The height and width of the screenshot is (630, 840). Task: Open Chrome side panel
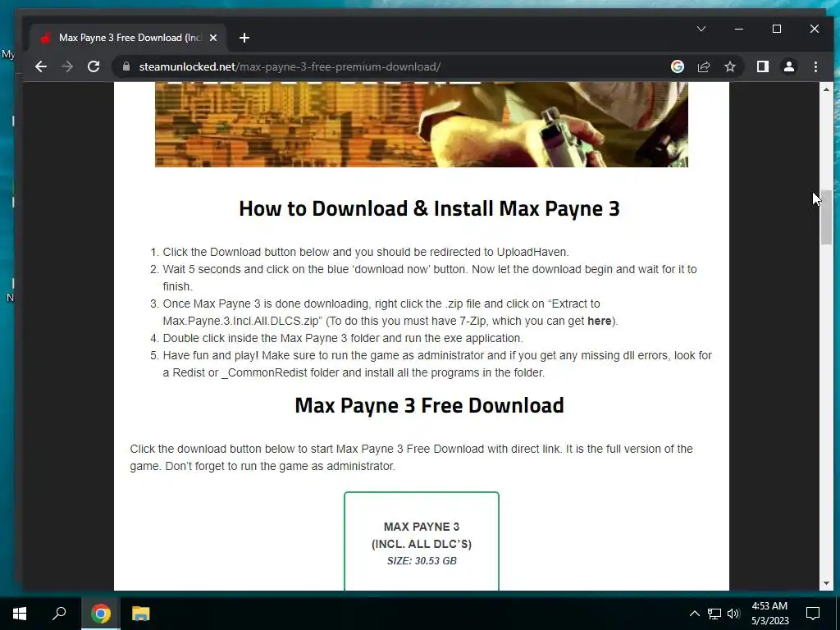pyautogui.click(x=762, y=66)
